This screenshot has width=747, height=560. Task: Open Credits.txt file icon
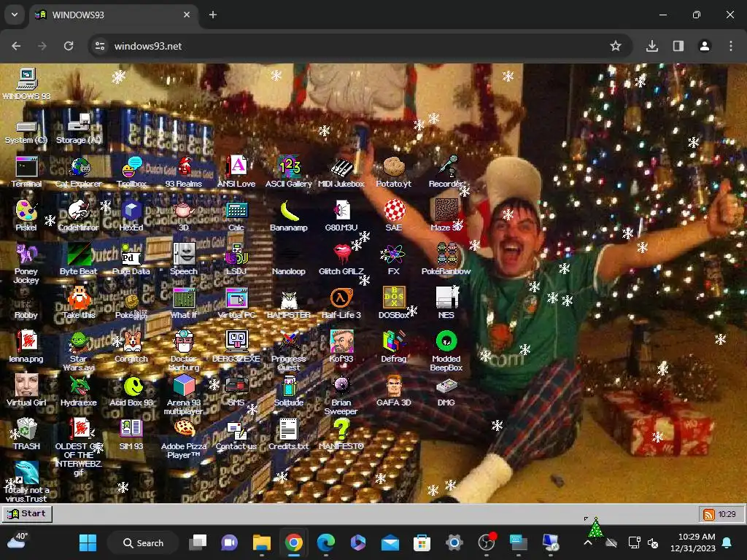click(x=289, y=435)
